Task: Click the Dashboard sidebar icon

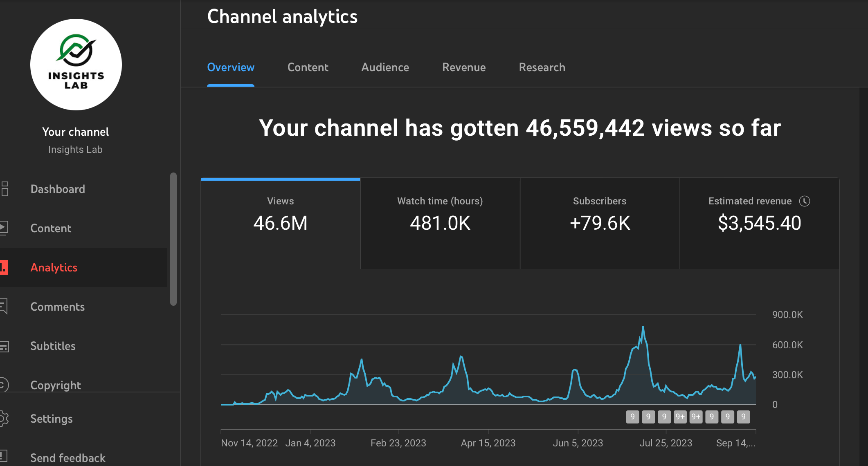Action: (5, 189)
